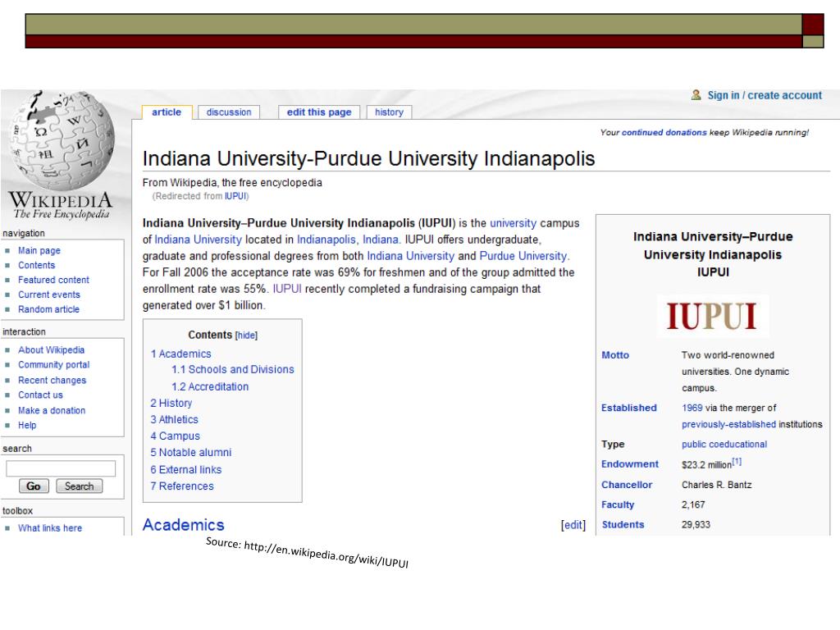
Task: Open the previously-established link
Action: click(728, 425)
